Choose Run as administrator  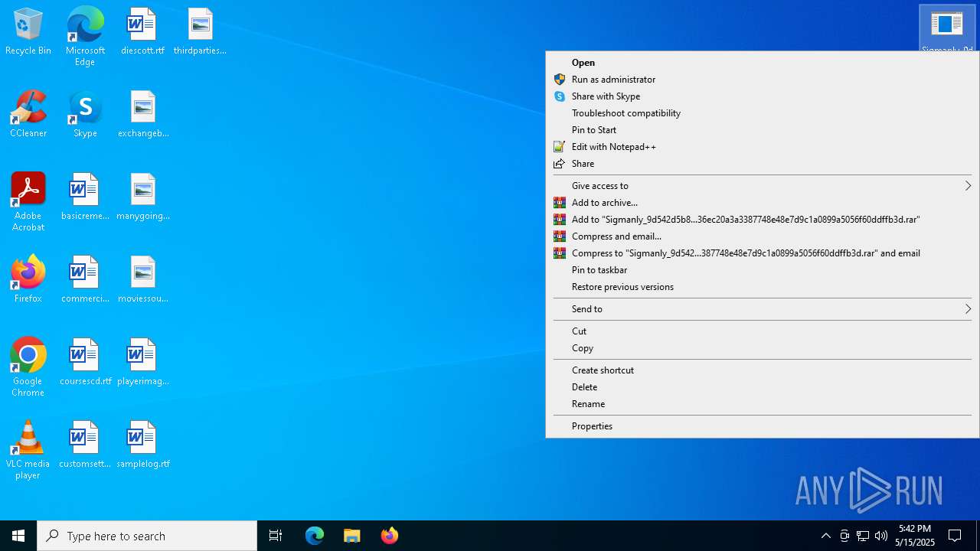(763, 80)
